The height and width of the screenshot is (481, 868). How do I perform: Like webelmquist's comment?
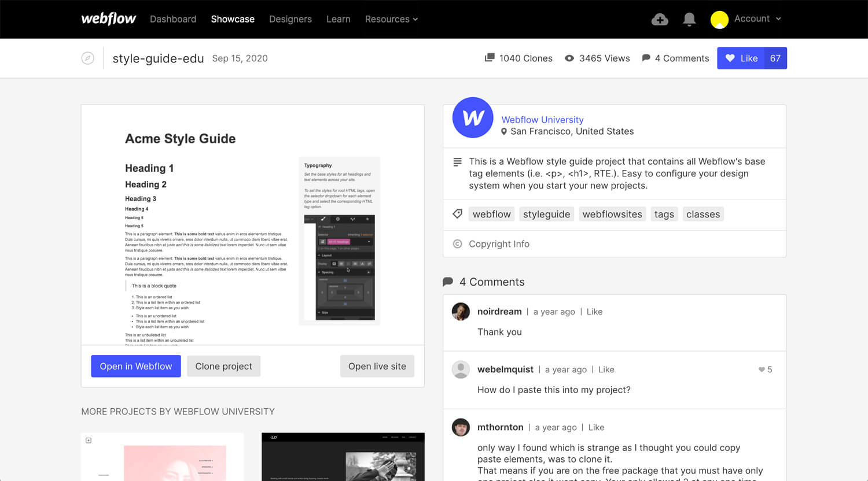[606, 369]
